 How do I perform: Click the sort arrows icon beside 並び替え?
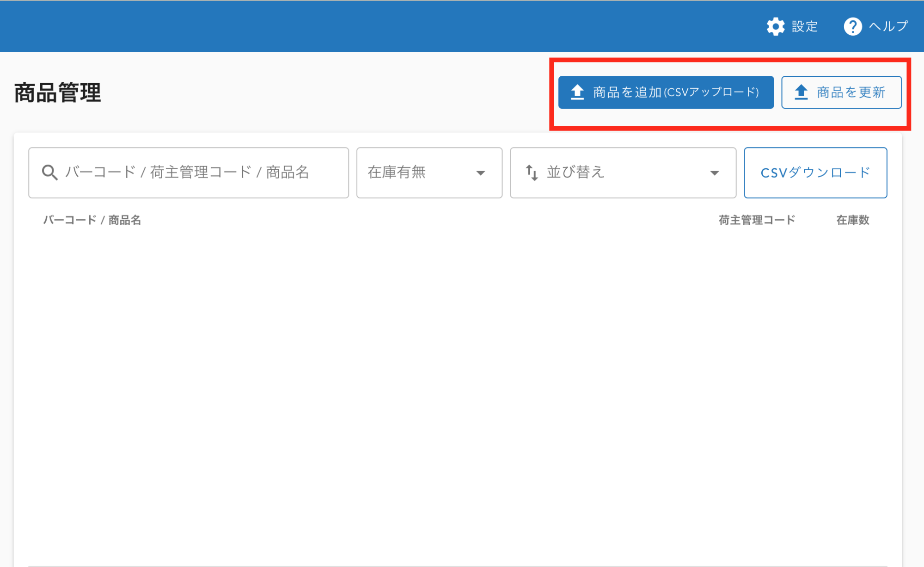[x=532, y=173]
